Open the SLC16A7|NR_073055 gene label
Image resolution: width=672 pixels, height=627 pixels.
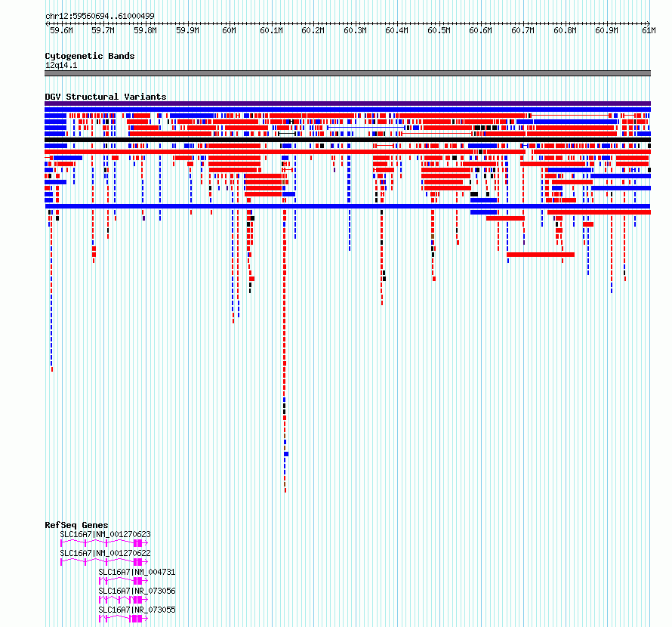click(137, 610)
